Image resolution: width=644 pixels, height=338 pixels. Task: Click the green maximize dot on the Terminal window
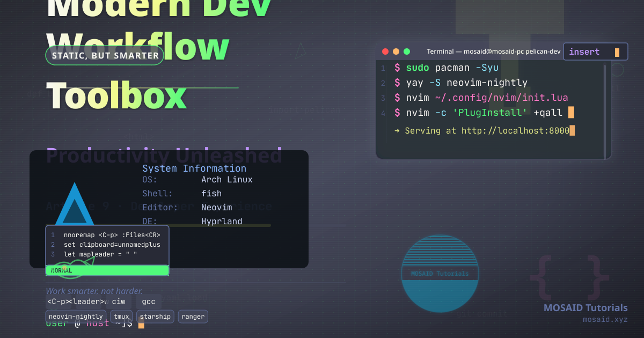click(x=407, y=52)
